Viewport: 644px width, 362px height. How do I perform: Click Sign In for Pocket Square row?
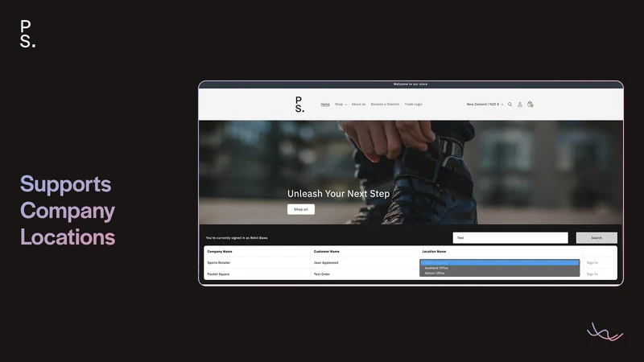(592, 274)
